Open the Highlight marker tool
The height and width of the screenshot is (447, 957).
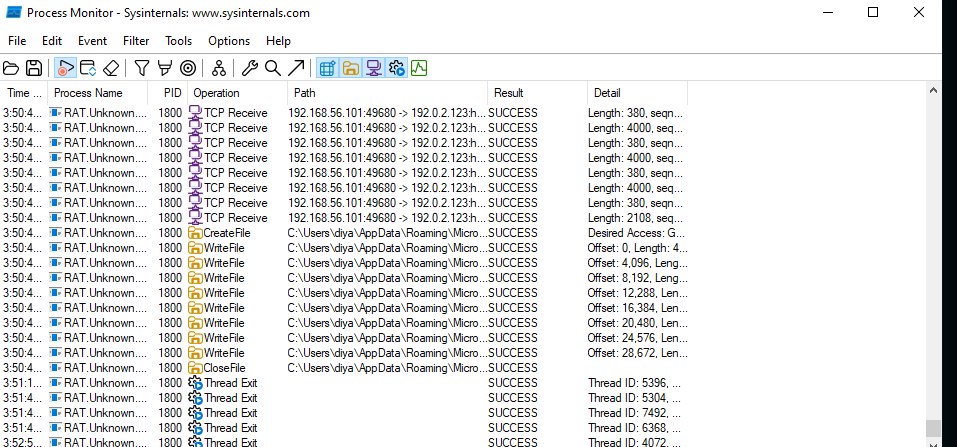tap(164, 68)
